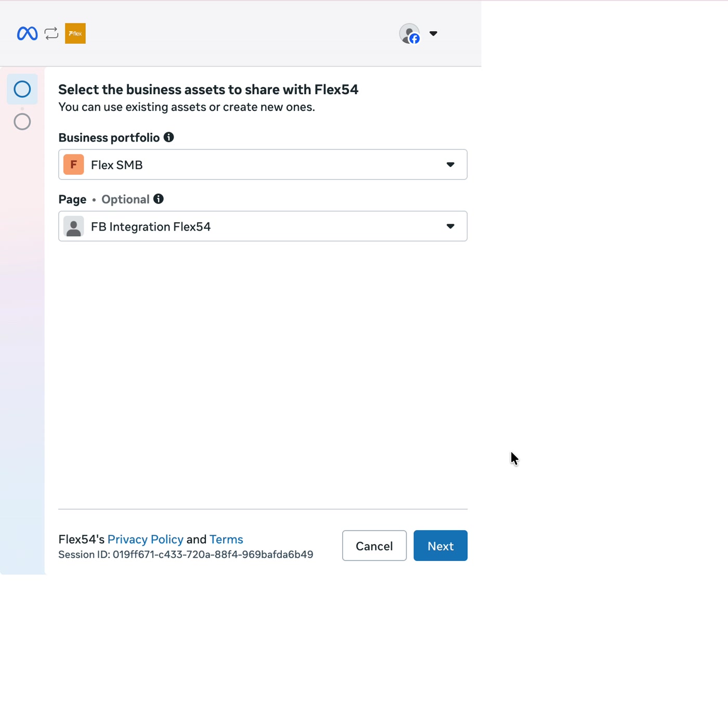Click the Cancel button

point(374,546)
